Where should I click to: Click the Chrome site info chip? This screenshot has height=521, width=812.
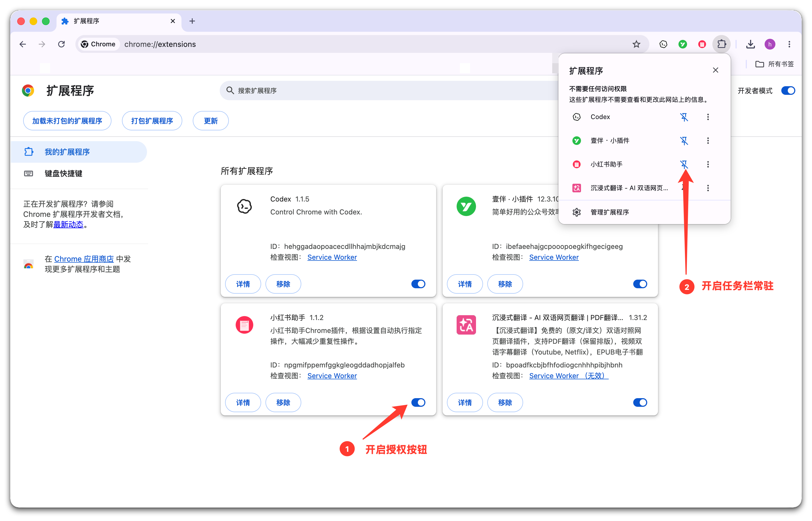tap(98, 44)
